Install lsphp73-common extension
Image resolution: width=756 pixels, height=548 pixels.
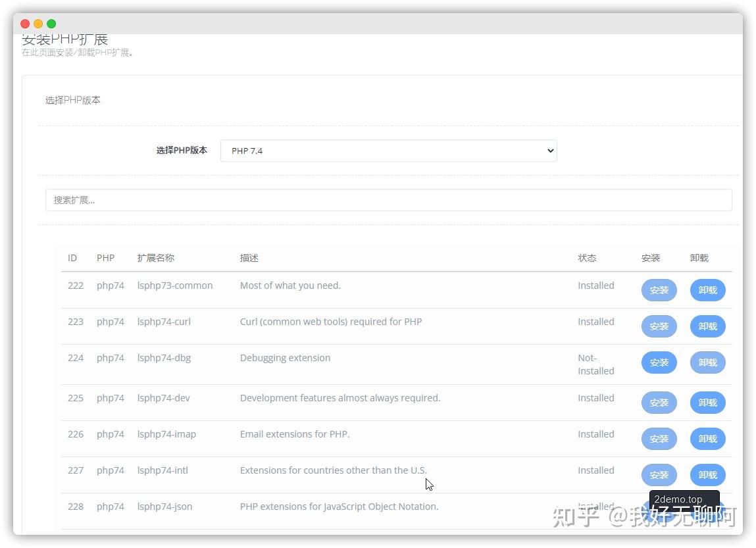[x=659, y=290]
